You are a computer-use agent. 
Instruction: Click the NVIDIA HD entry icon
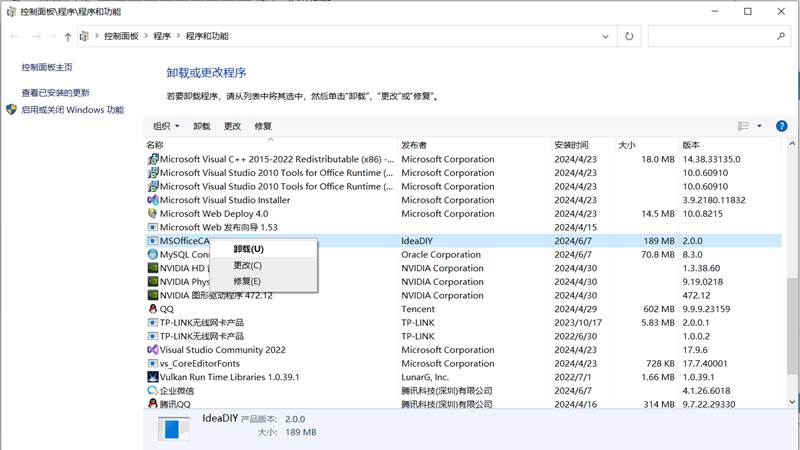pyautogui.click(x=153, y=268)
